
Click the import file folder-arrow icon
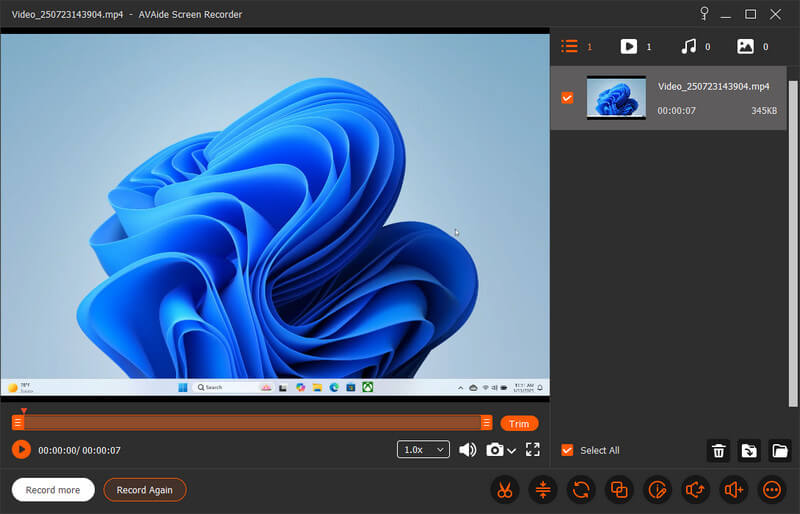click(x=749, y=451)
